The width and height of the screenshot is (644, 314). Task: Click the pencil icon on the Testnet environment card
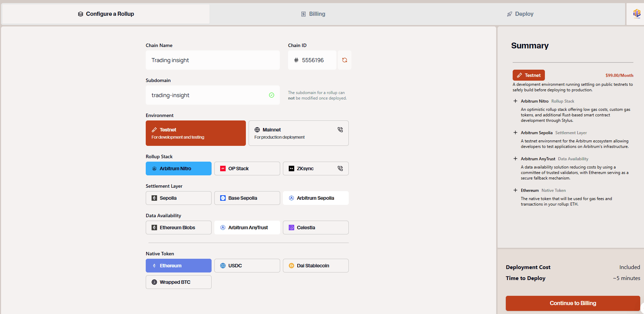(x=154, y=130)
